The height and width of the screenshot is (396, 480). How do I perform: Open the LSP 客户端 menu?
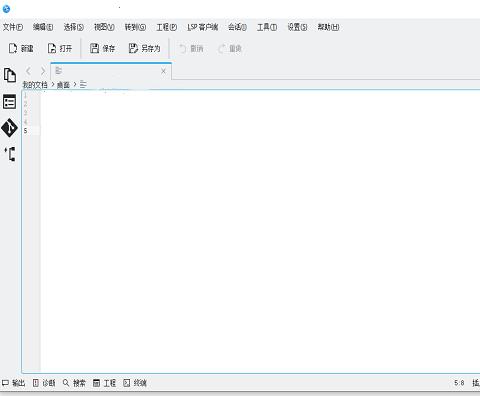click(x=203, y=27)
